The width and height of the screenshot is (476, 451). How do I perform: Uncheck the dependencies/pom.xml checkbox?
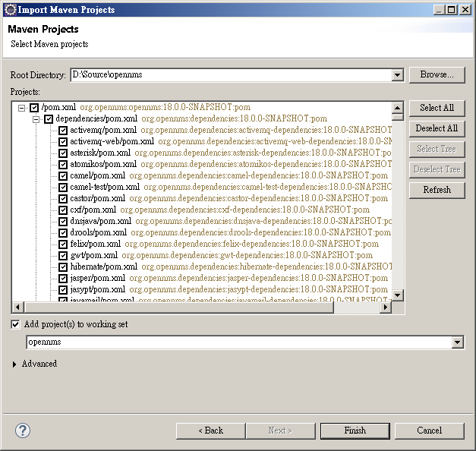[x=49, y=118]
